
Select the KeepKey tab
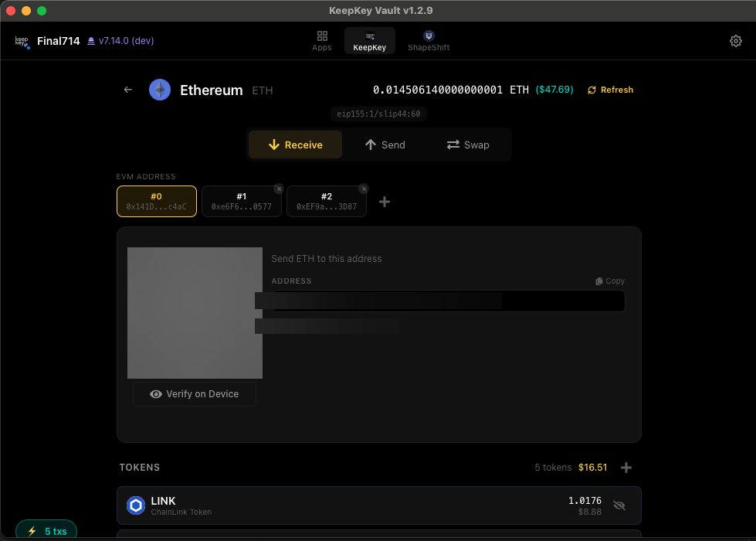pos(369,41)
